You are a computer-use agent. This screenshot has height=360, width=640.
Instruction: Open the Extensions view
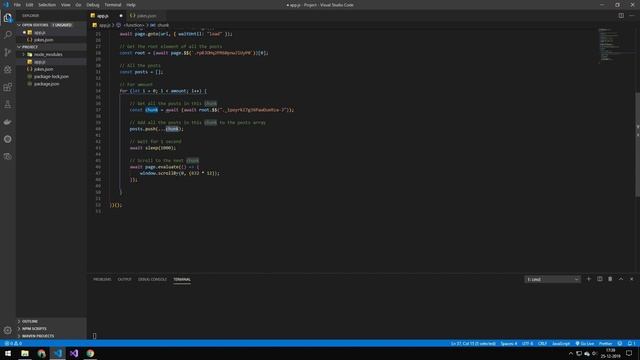tap(8, 87)
